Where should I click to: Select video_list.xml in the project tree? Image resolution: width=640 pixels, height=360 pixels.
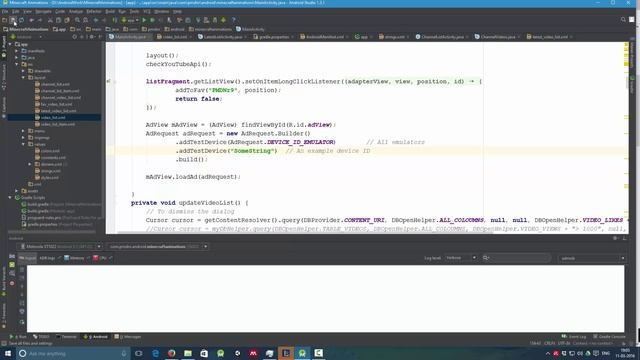53,118
